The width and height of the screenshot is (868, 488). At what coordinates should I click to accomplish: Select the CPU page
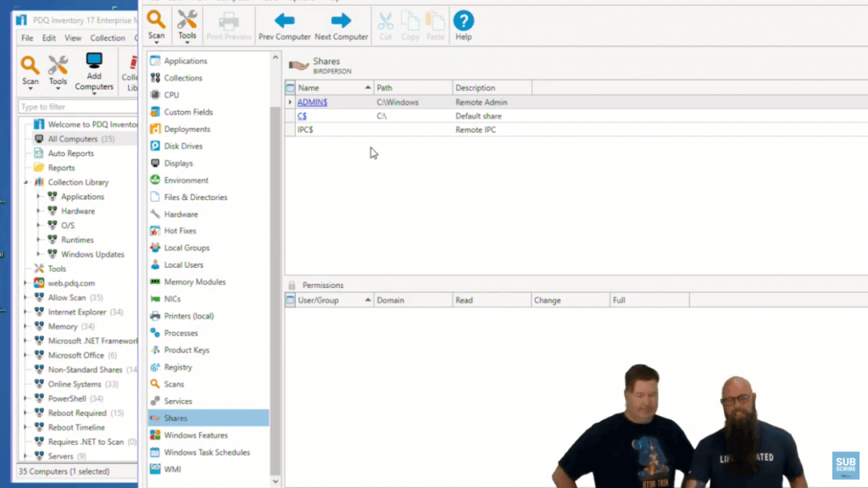tap(171, 95)
